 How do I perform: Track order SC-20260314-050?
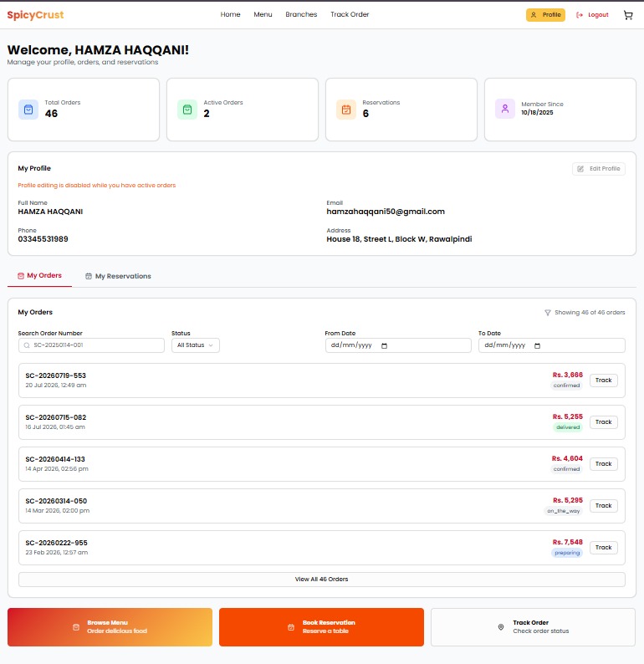[x=603, y=506]
